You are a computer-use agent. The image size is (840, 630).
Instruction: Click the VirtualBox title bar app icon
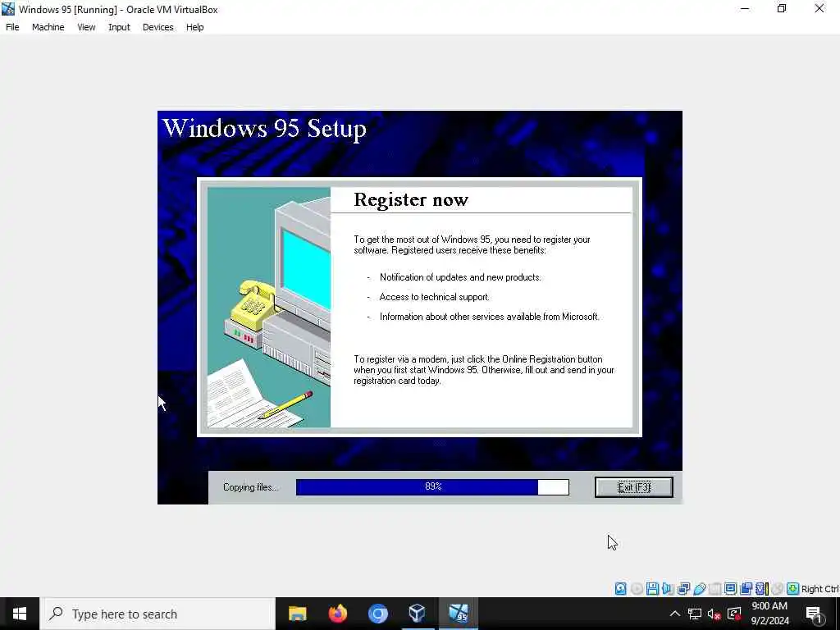click(x=8, y=9)
